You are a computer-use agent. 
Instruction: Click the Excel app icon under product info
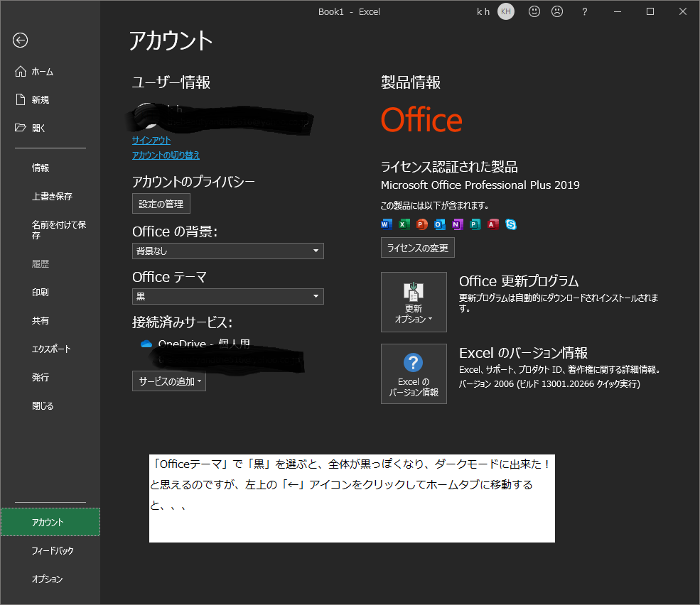tap(404, 224)
